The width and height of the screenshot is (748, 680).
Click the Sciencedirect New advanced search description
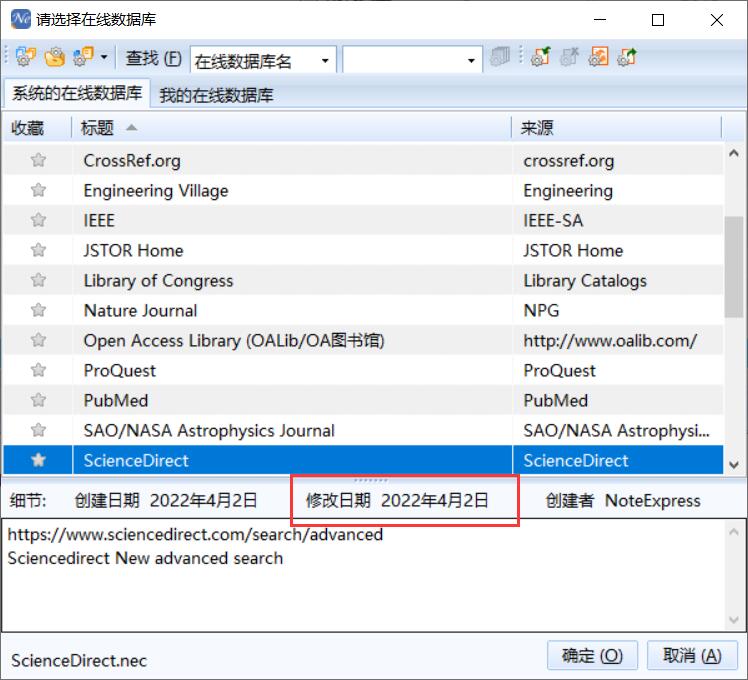tap(145, 558)
